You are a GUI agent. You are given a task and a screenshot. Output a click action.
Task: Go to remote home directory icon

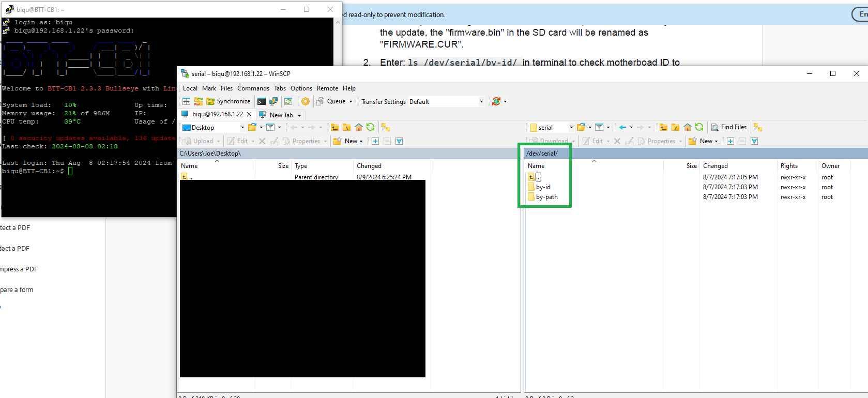pyautogui.click(x=688, y=127)
